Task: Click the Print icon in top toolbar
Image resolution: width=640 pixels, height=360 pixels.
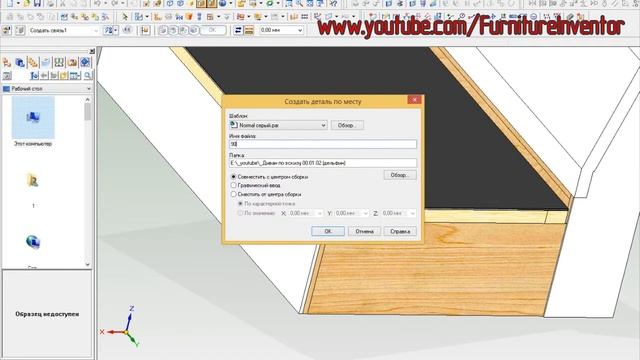Action: (x=51, y=3)
